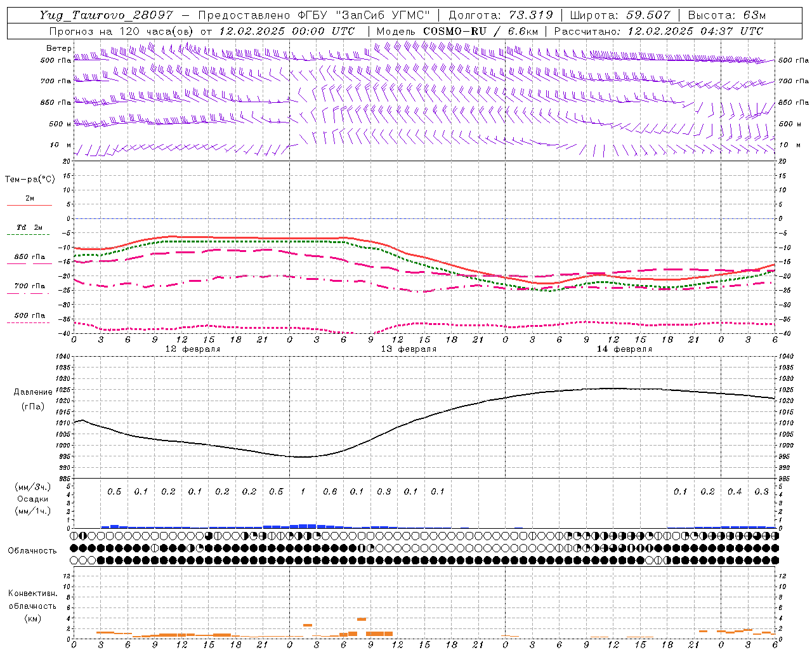Screen dimensions: 812x650
Task: Click the (гПа) unit under Давление
Action: tap(33, 406)
